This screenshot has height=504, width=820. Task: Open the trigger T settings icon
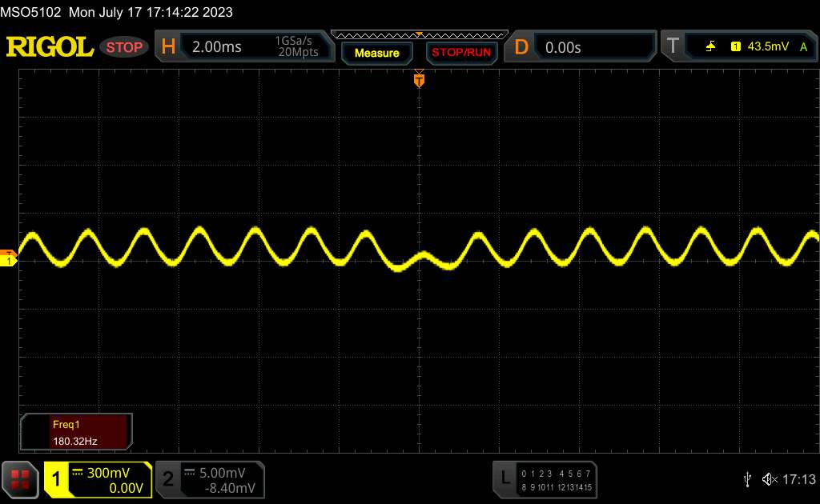[673, 46]
